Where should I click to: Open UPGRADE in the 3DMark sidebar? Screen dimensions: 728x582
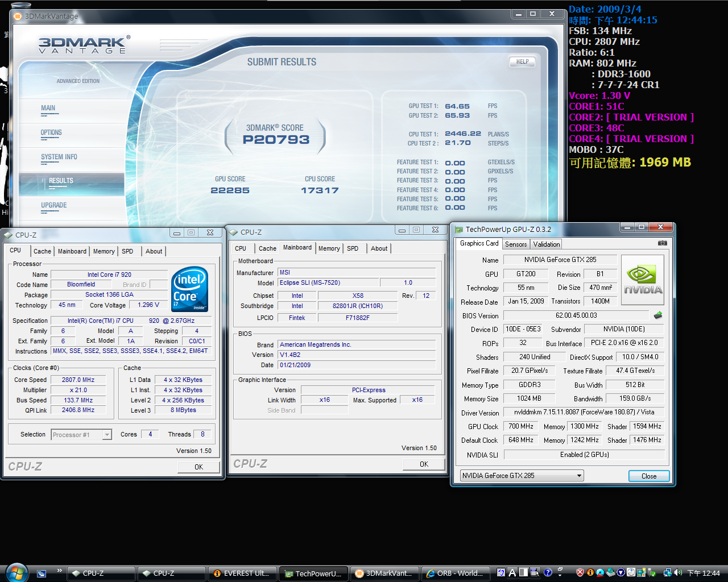coord(54,205)
